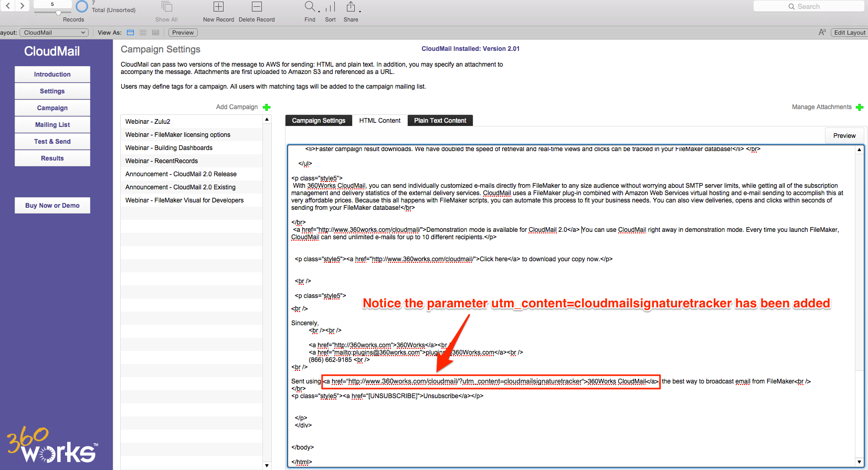
Task: Switch to Form view icon
Action: point(131,33)
